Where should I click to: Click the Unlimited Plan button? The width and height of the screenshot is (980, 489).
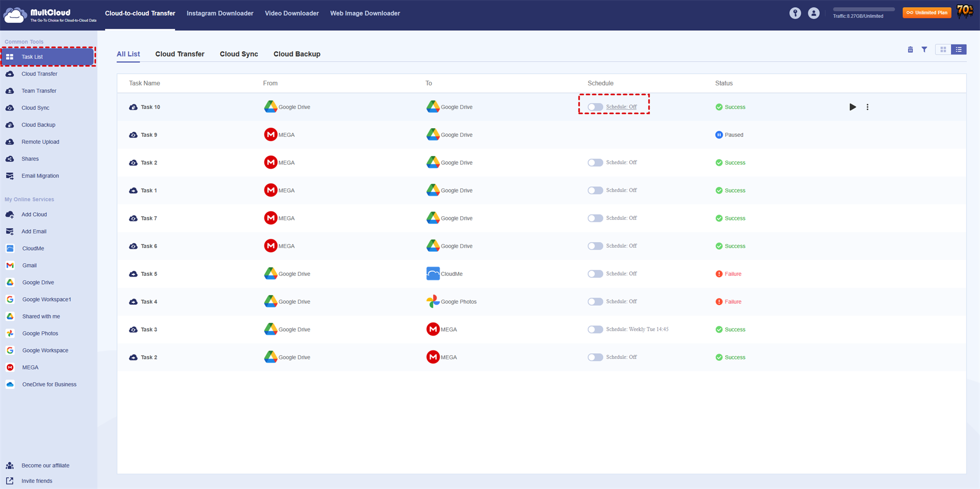(x=926, y=13)
